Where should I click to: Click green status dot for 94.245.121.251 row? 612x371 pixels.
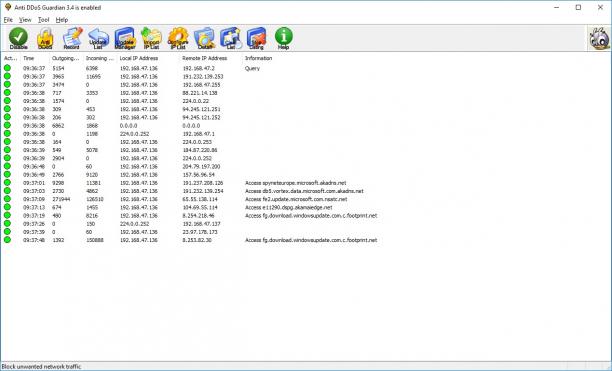7,109
